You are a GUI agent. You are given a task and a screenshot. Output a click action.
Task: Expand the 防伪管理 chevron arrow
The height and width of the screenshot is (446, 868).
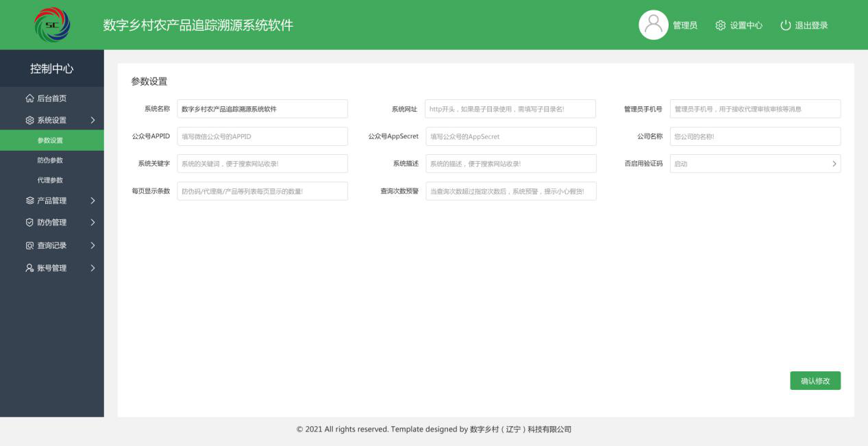tap(92, 222)
